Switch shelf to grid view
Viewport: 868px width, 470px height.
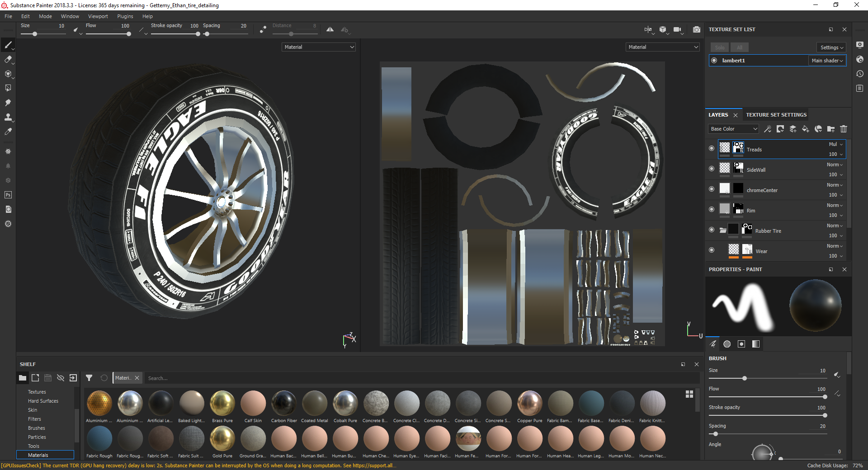click(689, 394)
